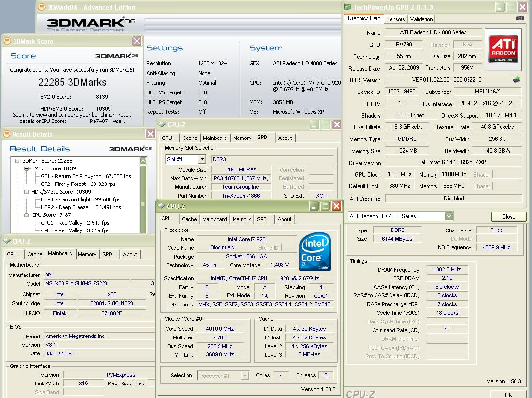Open the SPD tab in the CPU-Z processor window
The width and height of the screenshot is (532, 398).
262,220
